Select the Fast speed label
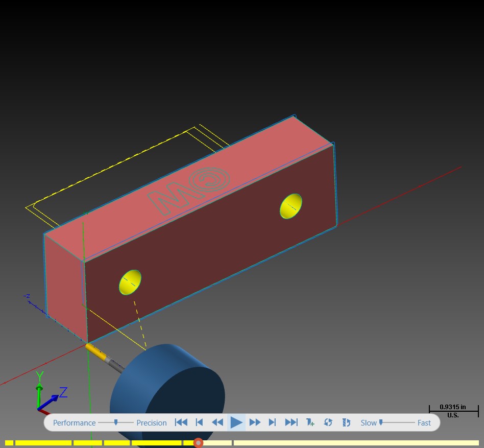The image size is (484, 448). (x=424, y=422)
